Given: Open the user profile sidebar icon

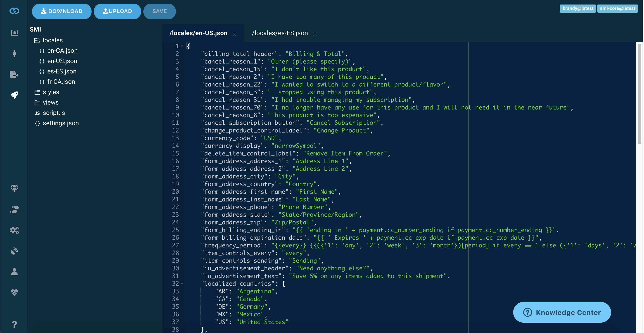Looking at the screenshot, I should 14,271.
